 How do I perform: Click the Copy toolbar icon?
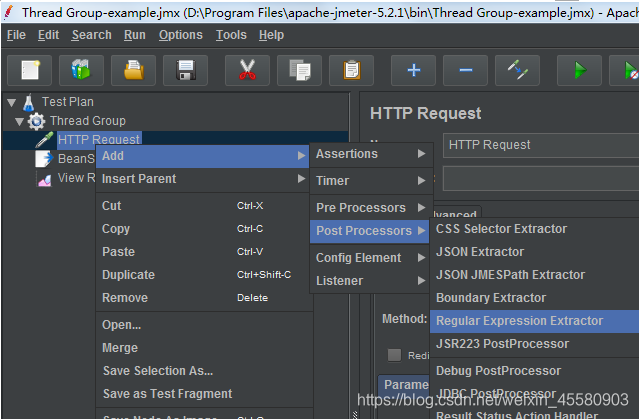pyautogui.click(x=299, y=70)
